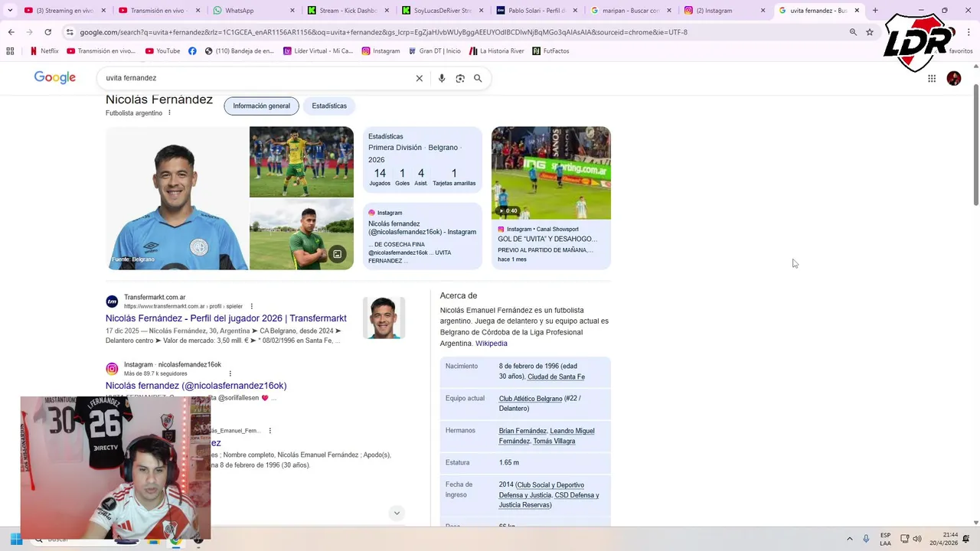
Task: Bookmark this page with star icon
Action: point(870,32)
